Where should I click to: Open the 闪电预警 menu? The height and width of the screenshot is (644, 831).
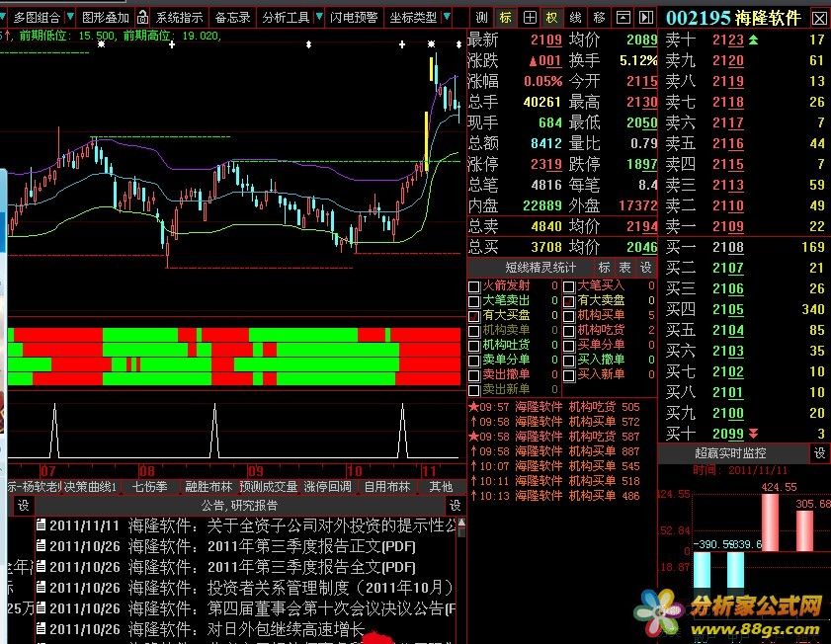point(354,18)
